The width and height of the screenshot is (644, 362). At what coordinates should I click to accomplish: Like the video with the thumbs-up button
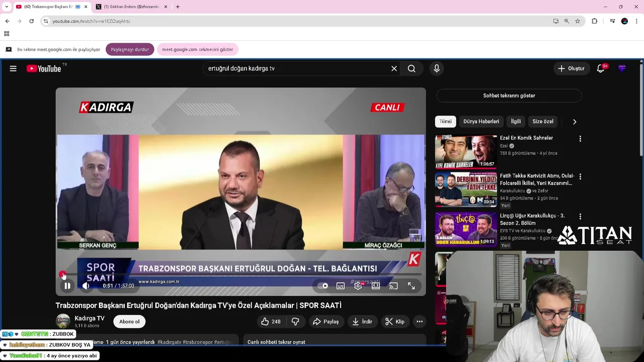[x=271, y=321]
